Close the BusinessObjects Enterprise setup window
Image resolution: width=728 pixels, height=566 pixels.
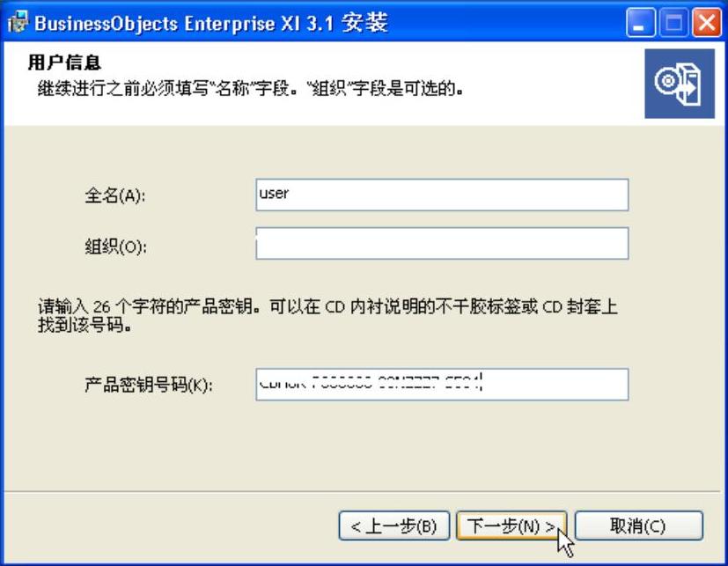707,22
